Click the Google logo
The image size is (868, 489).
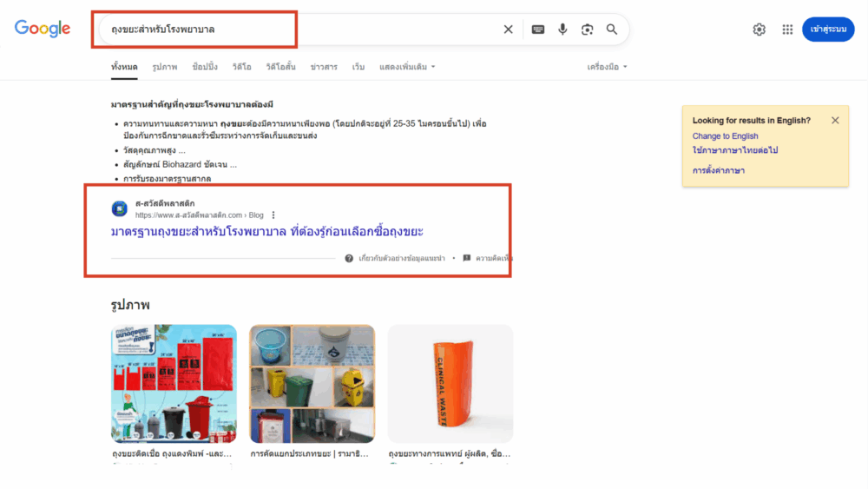tap(43, 29)
